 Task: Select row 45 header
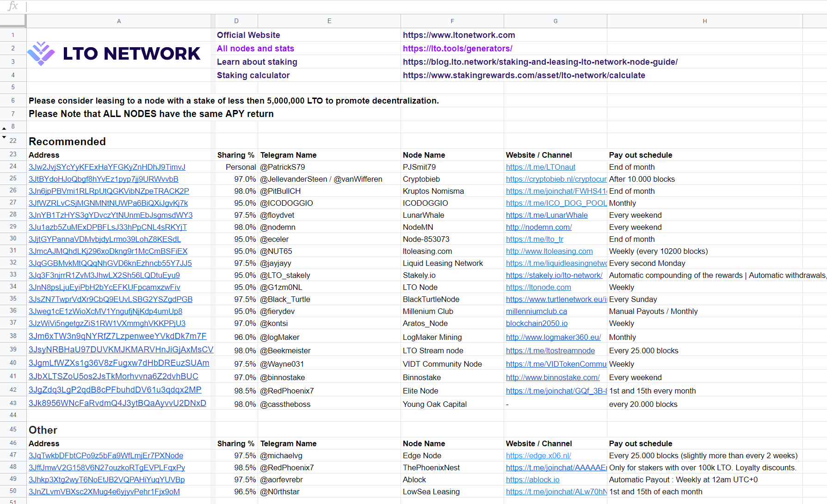coord(13,430)
